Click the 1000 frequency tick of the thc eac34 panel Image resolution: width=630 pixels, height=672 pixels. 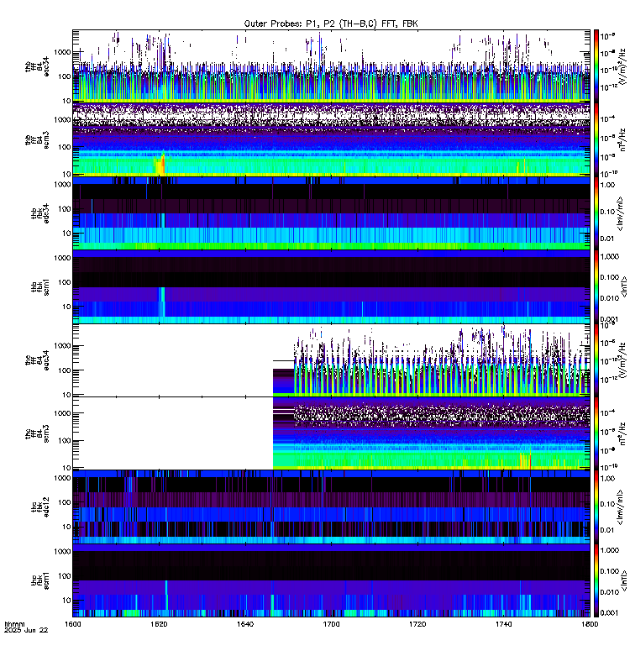click(x=62, y=346)
